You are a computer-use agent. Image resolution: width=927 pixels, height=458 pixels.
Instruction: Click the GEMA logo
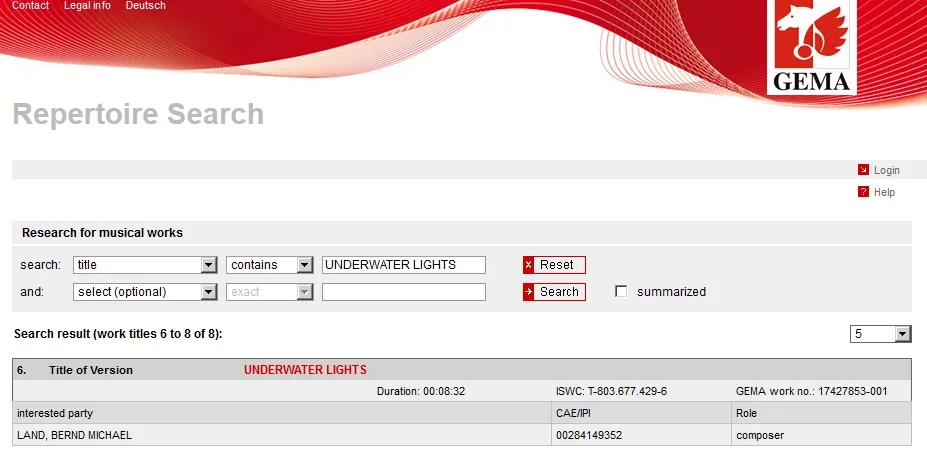(811, 46)
